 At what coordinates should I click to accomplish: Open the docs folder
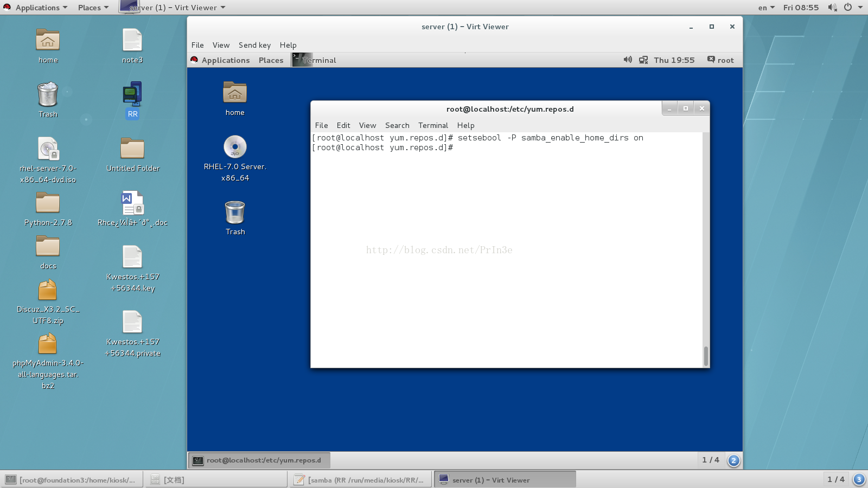[48, 247]
